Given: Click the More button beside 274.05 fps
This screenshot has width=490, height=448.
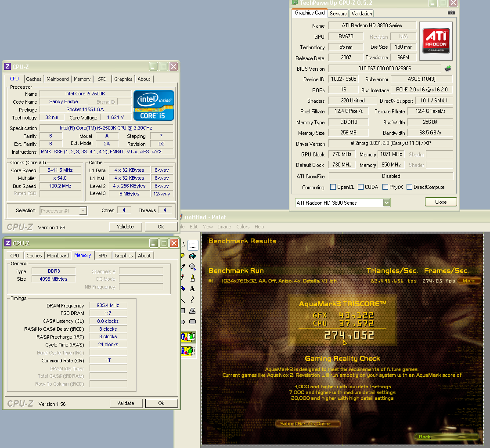Looking at the screenshot, I should 469,281.
